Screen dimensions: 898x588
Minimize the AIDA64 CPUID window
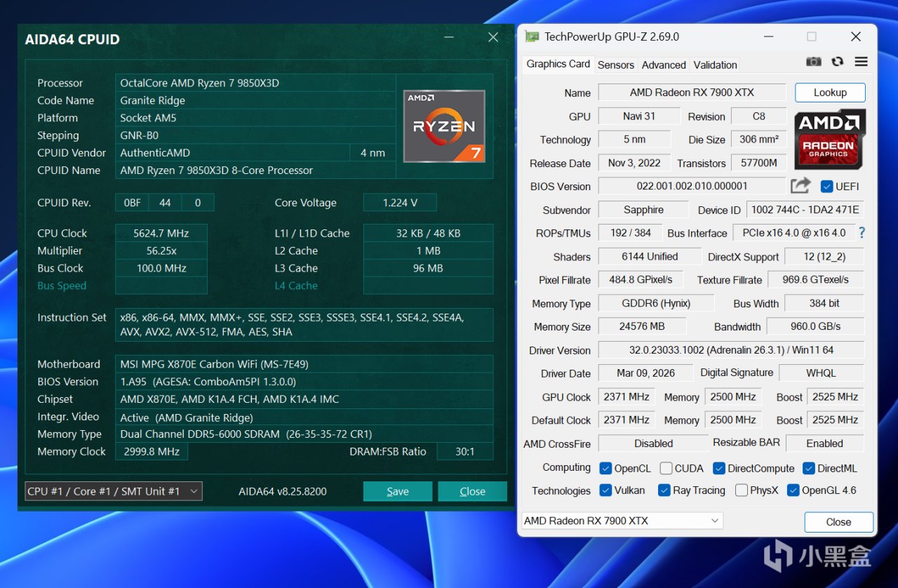[450, 38]
